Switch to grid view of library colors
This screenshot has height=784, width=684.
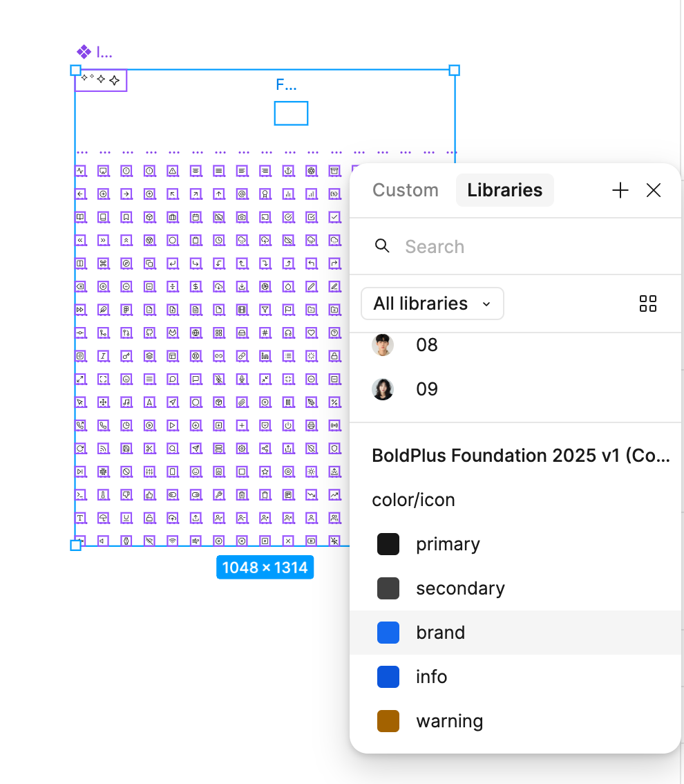pos(648,304)
